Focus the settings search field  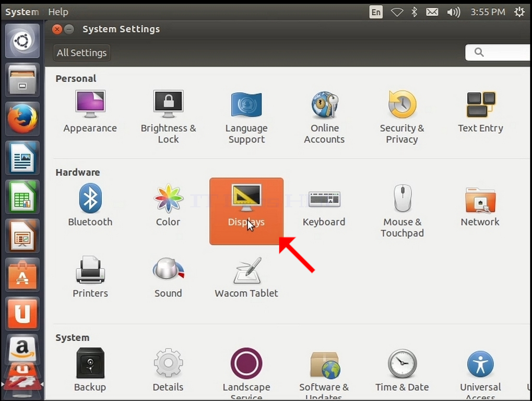[499, 52]
